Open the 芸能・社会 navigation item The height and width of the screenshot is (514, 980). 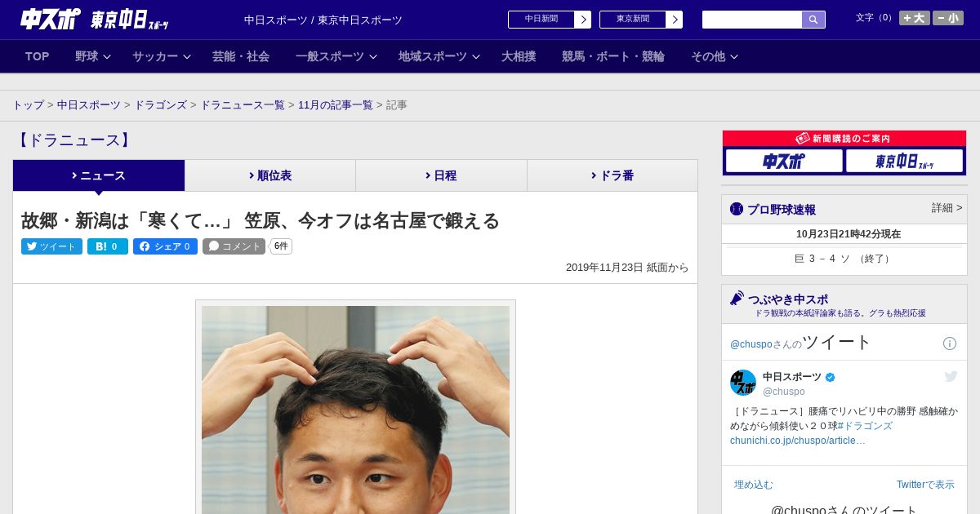[241, 56]
